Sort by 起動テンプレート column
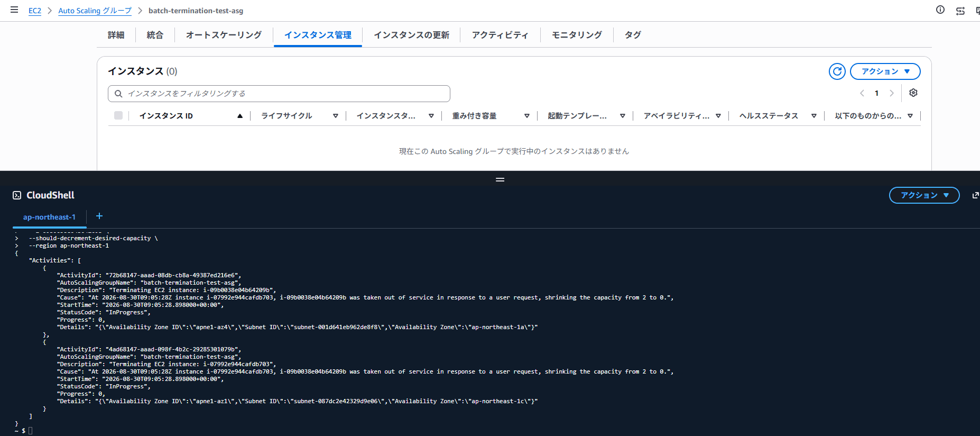 pos(623,116)
